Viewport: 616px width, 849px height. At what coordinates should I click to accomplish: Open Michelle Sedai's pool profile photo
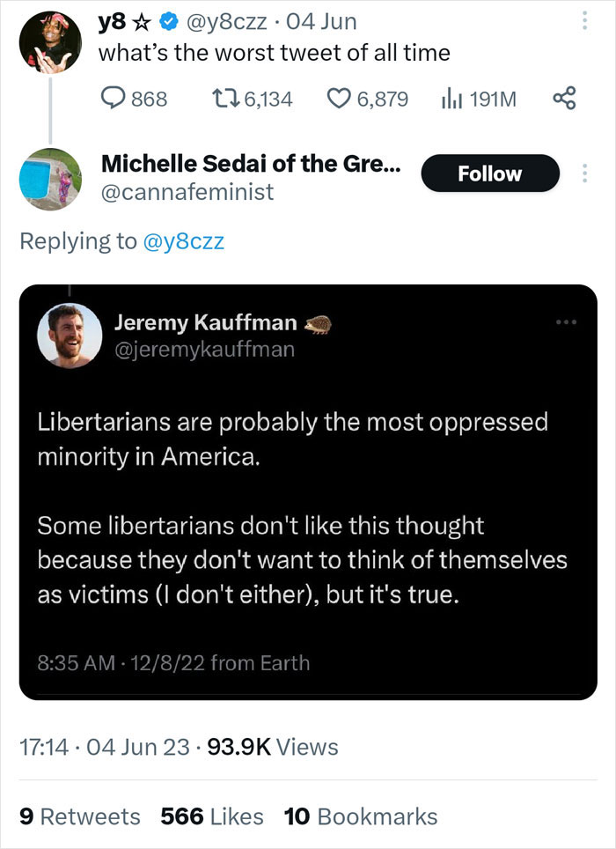50,182
